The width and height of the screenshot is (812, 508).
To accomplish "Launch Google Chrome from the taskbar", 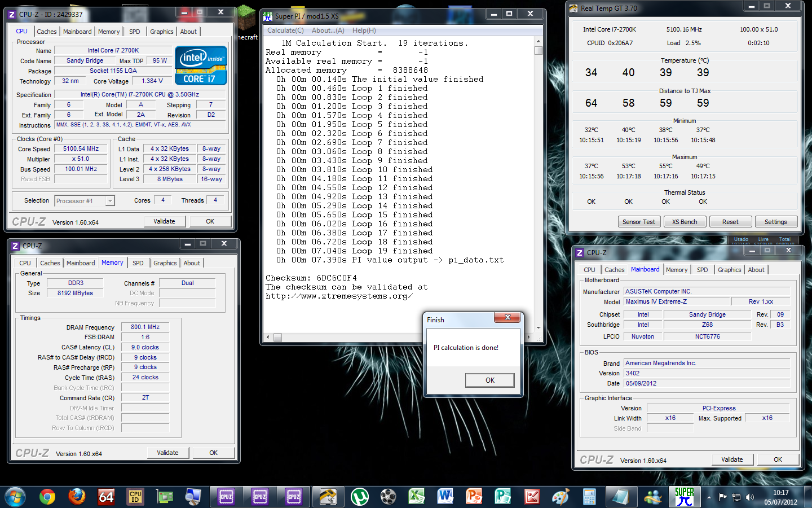I will [47, 497].
